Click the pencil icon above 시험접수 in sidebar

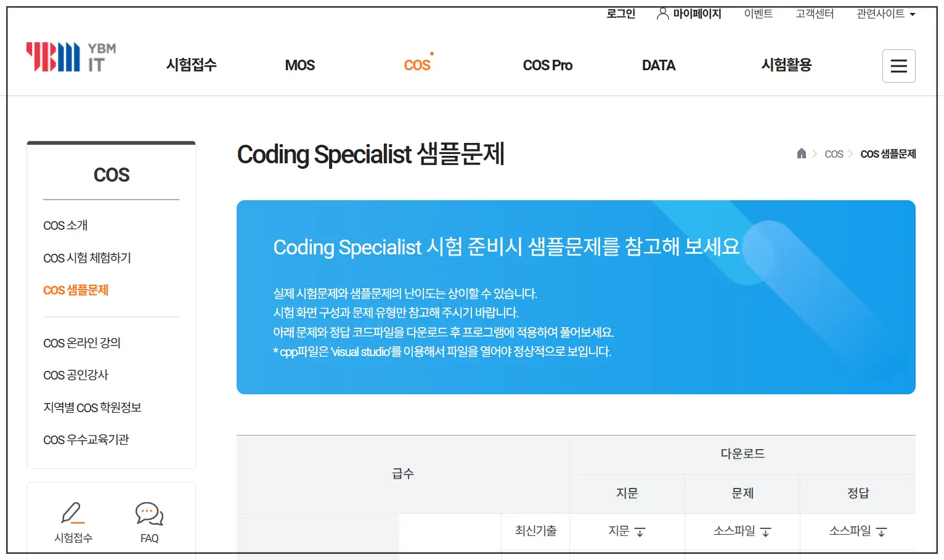(x=73, y=513)
